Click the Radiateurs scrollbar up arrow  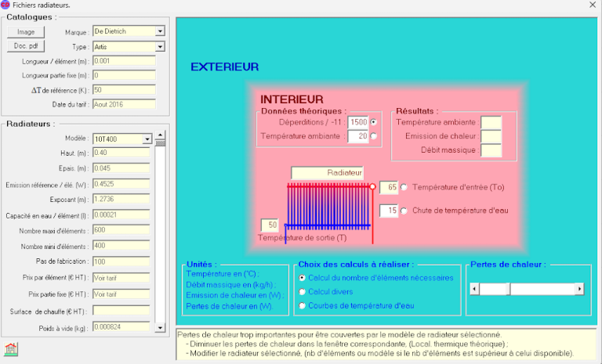point(160,135)
